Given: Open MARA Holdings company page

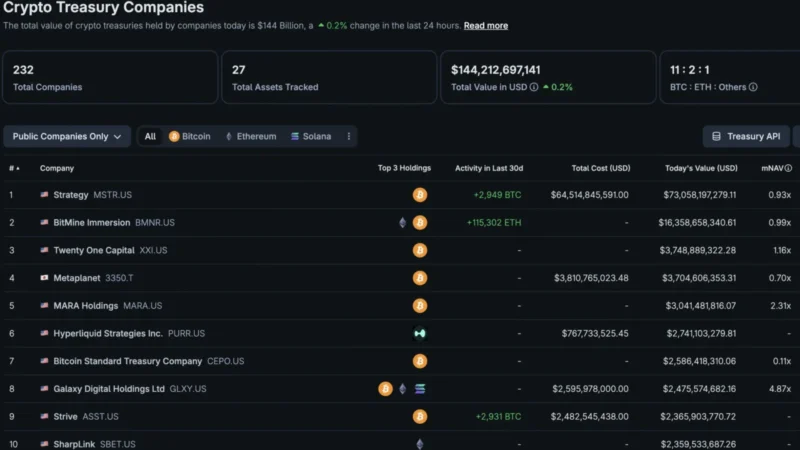Looking at the screenshot, I should pos(86,306).
